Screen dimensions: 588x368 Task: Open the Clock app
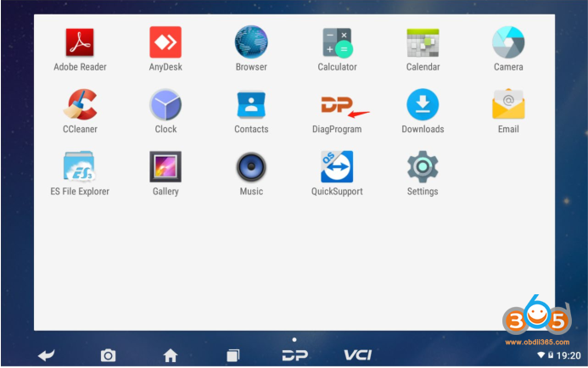click(x=165, y=104)
